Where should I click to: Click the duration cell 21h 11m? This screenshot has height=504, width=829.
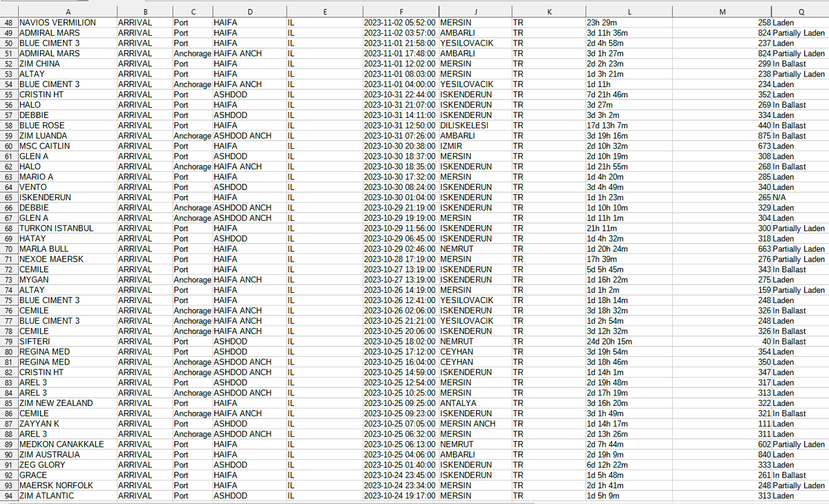[629, 229]
